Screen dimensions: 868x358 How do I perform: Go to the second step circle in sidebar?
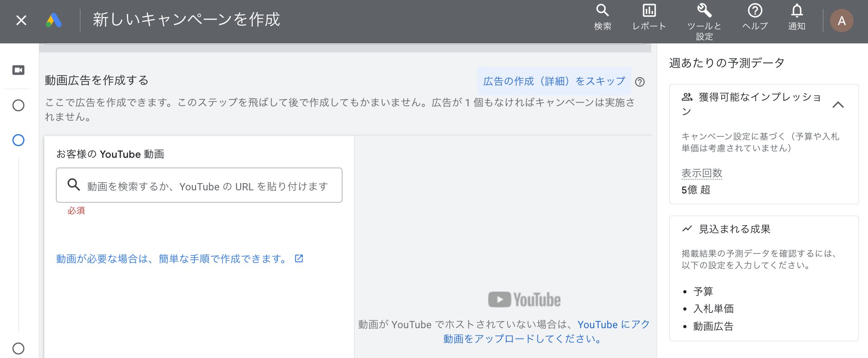click(19, 105)
